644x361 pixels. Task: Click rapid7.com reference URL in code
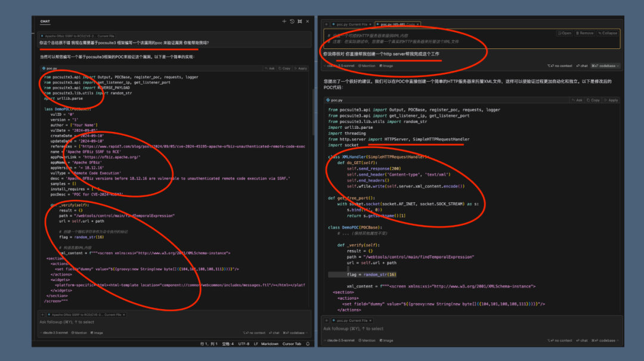[x=193, y=146]
